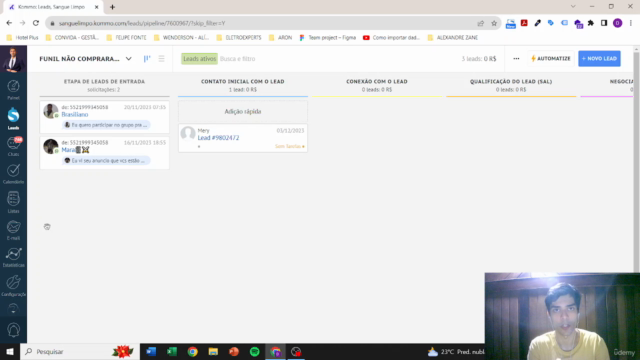Click the ETAPA DE LEADS DE ENTRADA header
Screen dimensions: 640x360
click(x=104, y=82)
